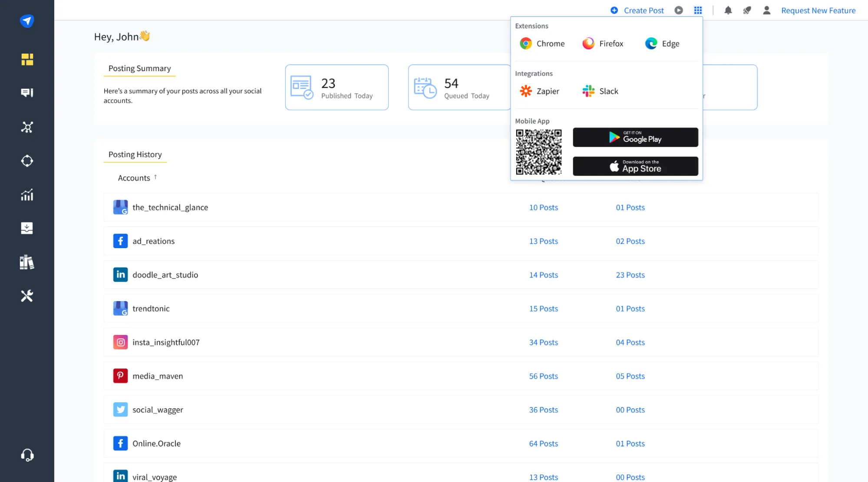The width and height of the screenshot is (868, 482).
Task: Select Chrome extension option
Action: [542, 43]
